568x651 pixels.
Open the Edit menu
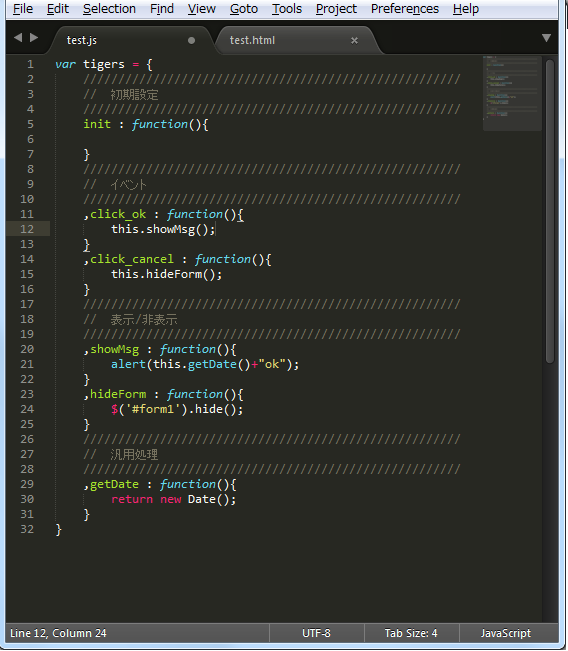[x=58, y=9]
